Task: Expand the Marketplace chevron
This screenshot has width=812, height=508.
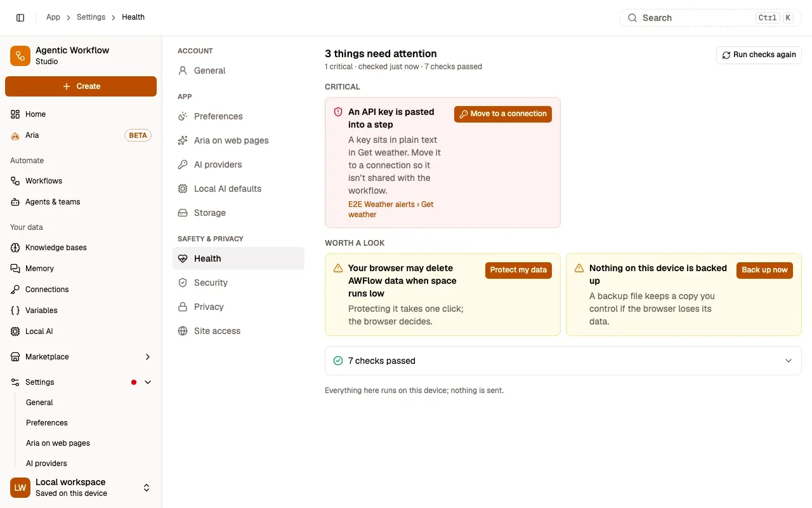Action: (148, 357)
